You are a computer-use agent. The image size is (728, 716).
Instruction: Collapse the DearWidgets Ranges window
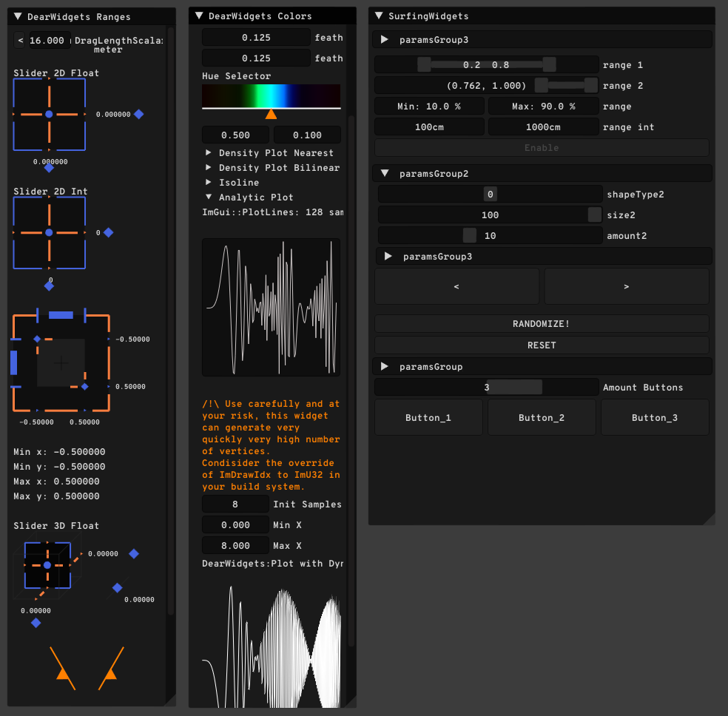coord(18,16)
